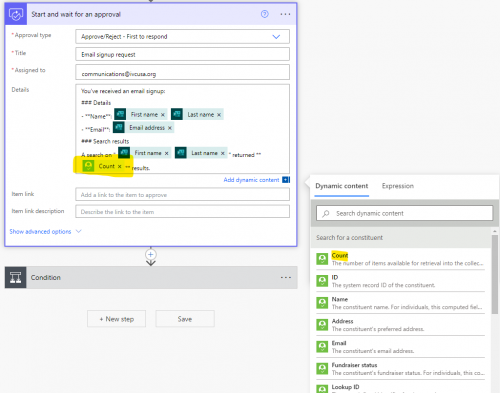Click the New step button
This screenshot has width=500, height=393.
pos(116,319)
